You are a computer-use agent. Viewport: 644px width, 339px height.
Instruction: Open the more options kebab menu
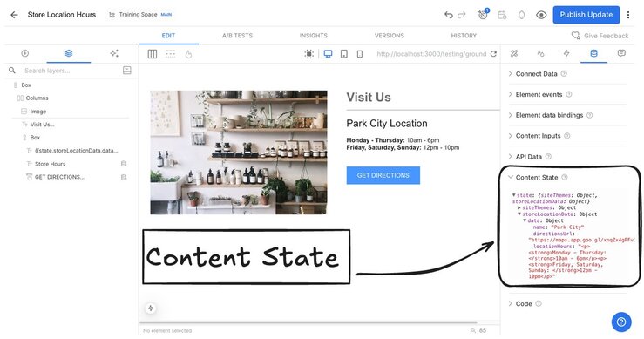(x=628, y=15)
